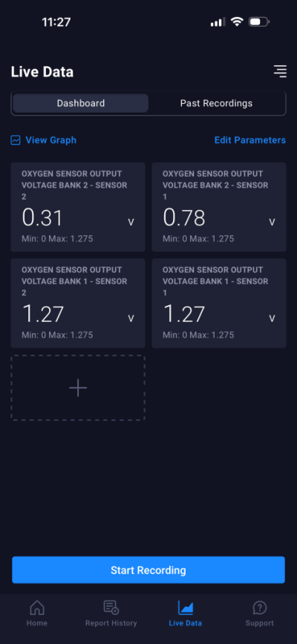297x644 pixels.
Task: Select the Home tab label
Action: tap(37, 623)
